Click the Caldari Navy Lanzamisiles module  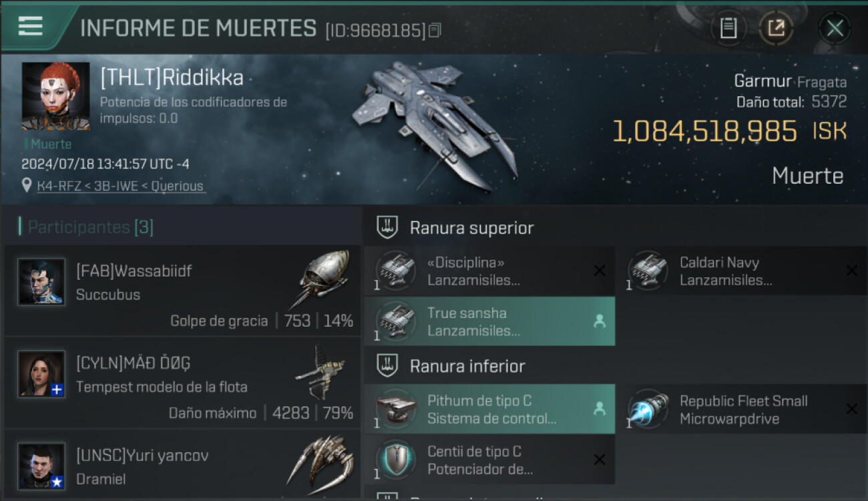tap(742, 271)
